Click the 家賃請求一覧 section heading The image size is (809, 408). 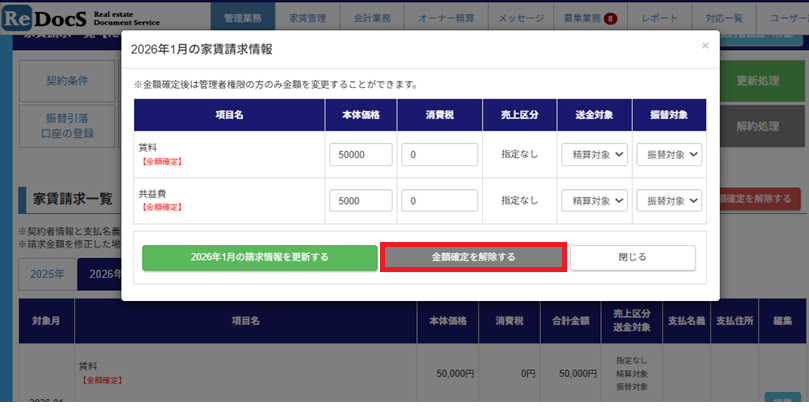pyautogui.click(x=73, y=199)
